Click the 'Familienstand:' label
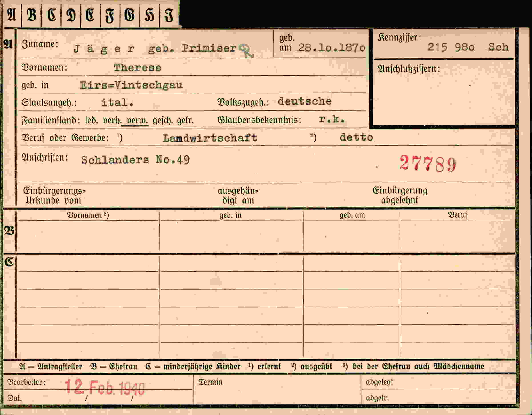Image resolution: width=532 pixels, height=415 pixels. (51, 120)
